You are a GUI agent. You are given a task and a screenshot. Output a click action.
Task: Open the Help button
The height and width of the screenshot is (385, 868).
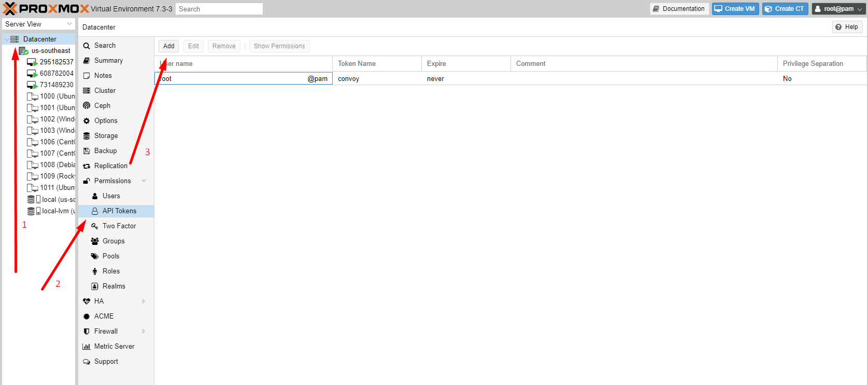[847, 27]
